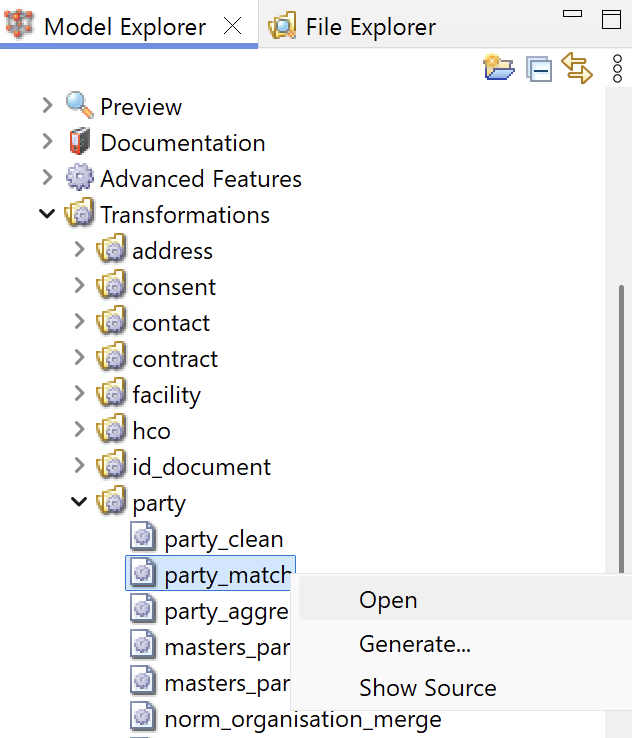This screenshot has width=632, height=738.
Task: Click the party_clean transformation file icon
Action: point(144,539)
